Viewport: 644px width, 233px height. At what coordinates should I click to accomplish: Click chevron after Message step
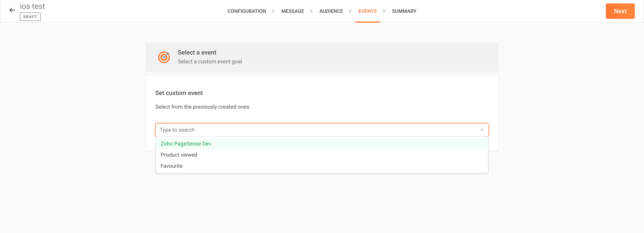click(311, 11)
